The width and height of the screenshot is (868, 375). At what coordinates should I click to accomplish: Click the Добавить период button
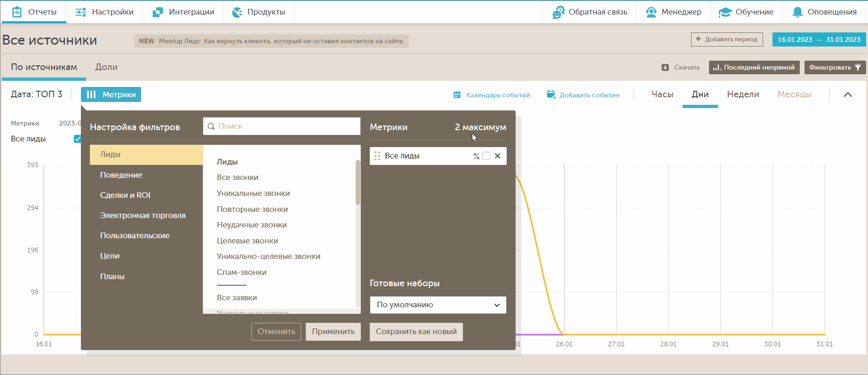coord(727,39)
